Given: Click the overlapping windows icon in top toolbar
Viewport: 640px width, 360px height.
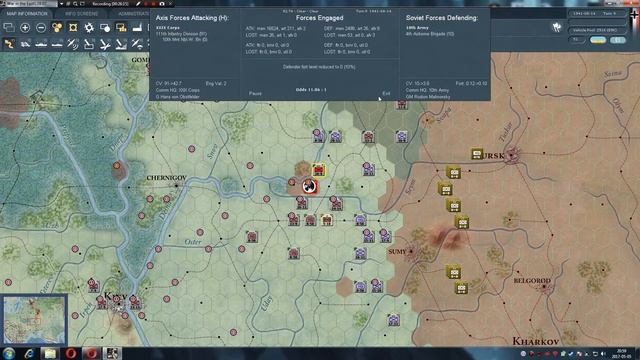Looking at the screenshot, I should pyautogui.click(x=9, y=28).
